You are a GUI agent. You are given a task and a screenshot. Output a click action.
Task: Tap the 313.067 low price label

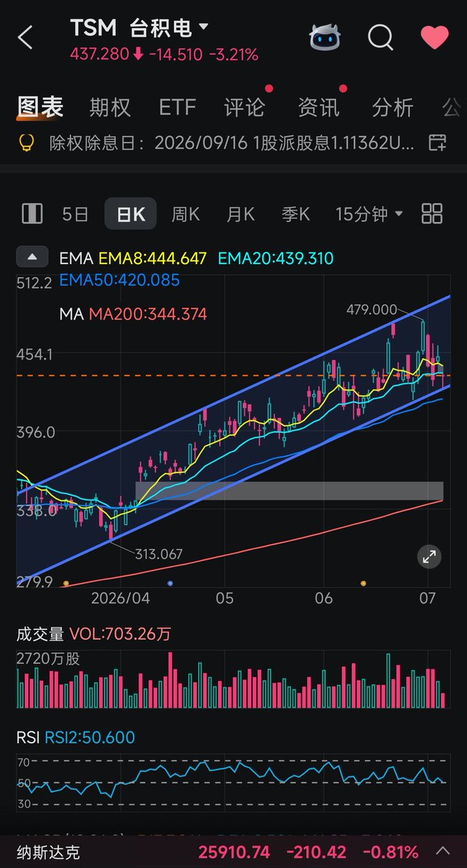[159, 554]
